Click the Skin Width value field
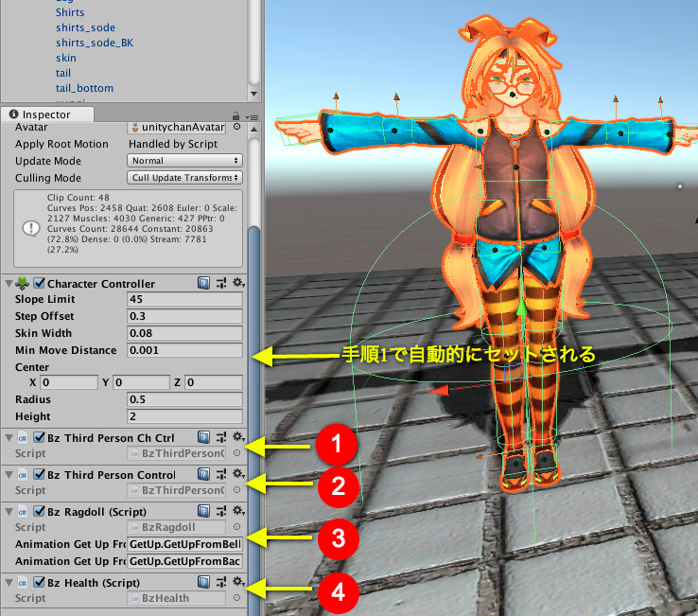Viewport: 698px width, 616px height. [x=184, y=333]
